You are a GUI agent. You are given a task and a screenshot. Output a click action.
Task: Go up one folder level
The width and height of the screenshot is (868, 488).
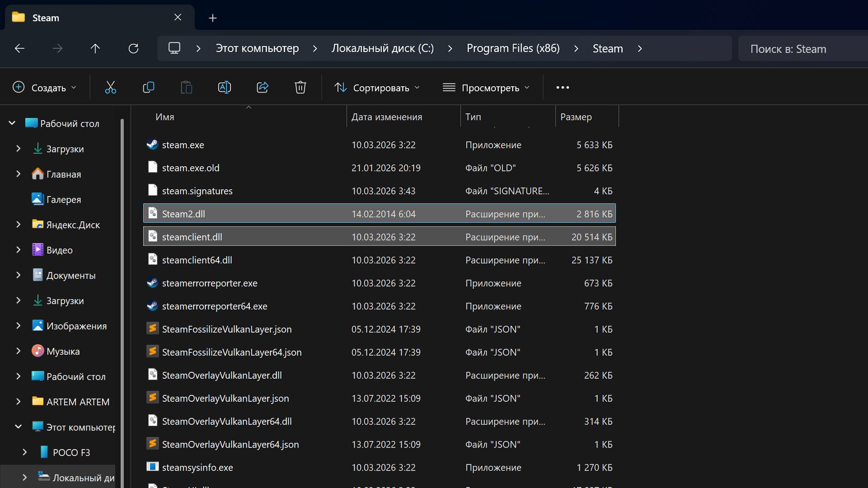(x=95, y=48)
